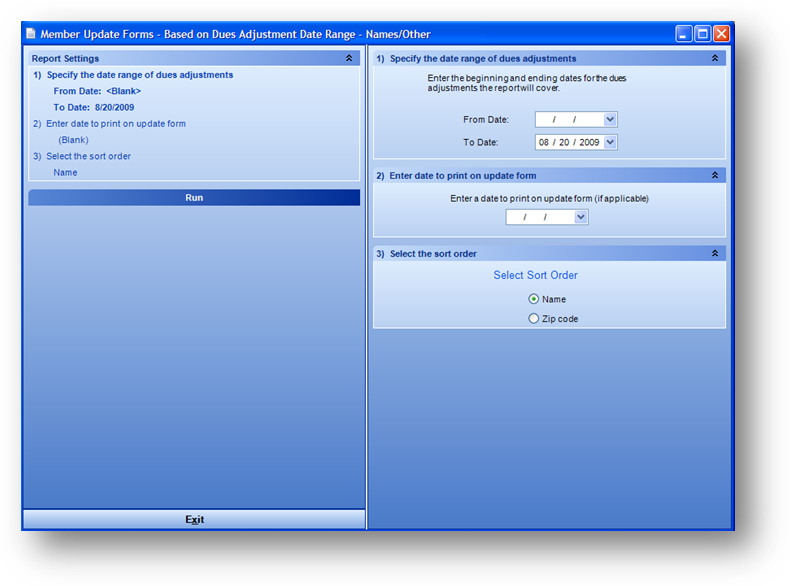The width and height of the screenshot is (790, 586).
Task: Select step 3 sort order in Report Settings
Action: coord(82,156)
